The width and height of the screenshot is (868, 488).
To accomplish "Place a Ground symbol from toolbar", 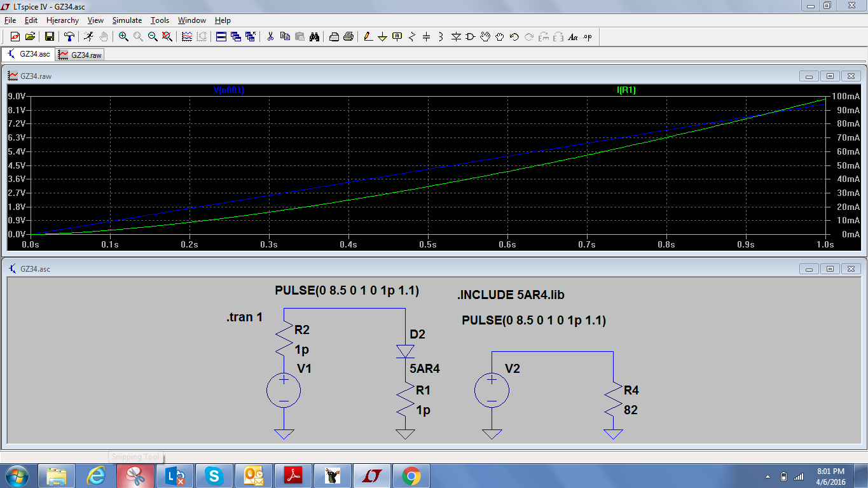I will pos(382,37).
